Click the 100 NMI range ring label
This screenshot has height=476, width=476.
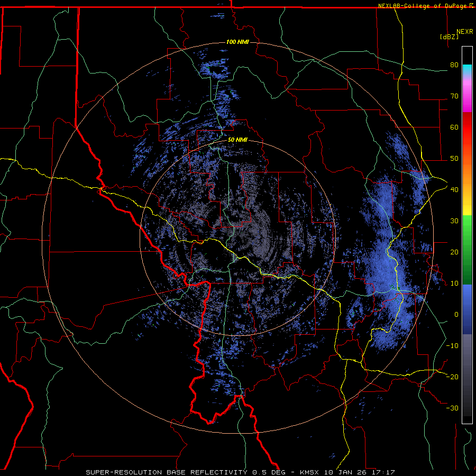237,42
